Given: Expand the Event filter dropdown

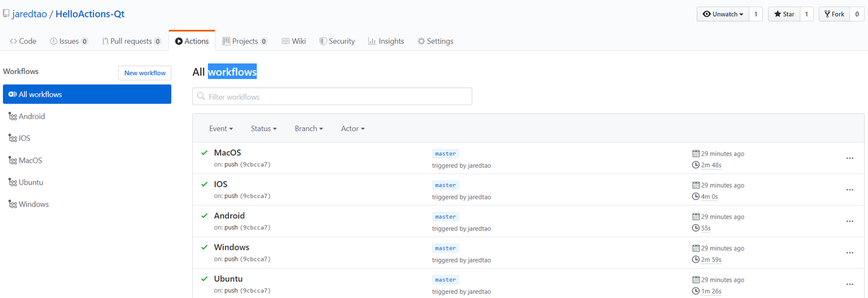Looking at the screenshot, I should click(221, 128).
